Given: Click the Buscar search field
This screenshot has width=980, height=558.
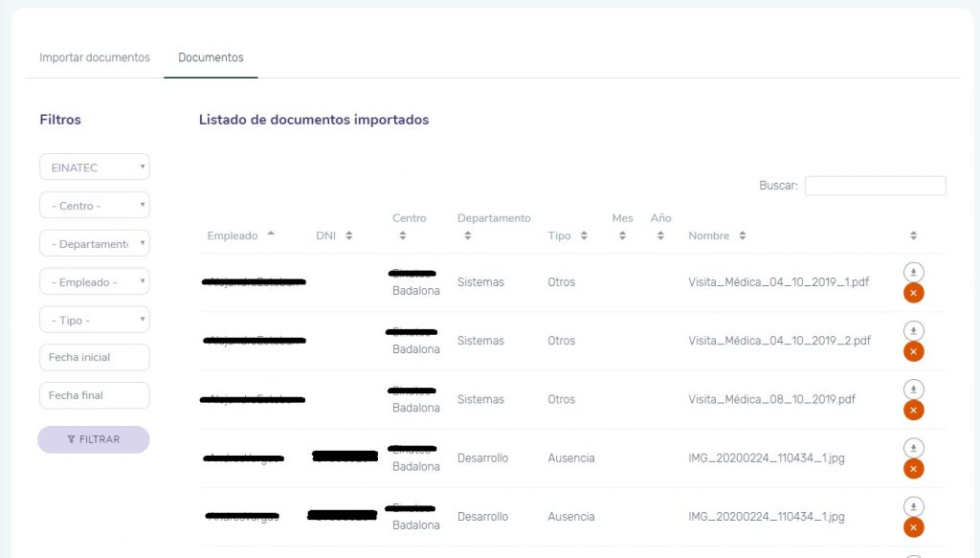Looking at the screenshot, I should 875,186.
